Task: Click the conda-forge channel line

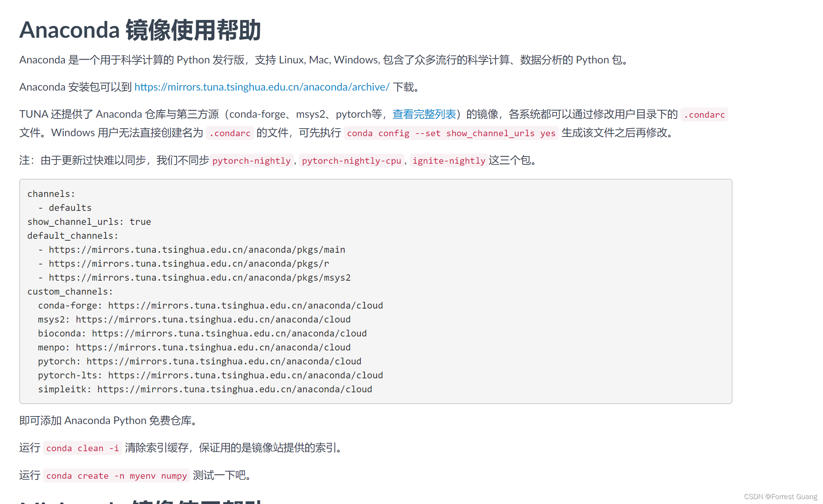Action: point(211,306)
